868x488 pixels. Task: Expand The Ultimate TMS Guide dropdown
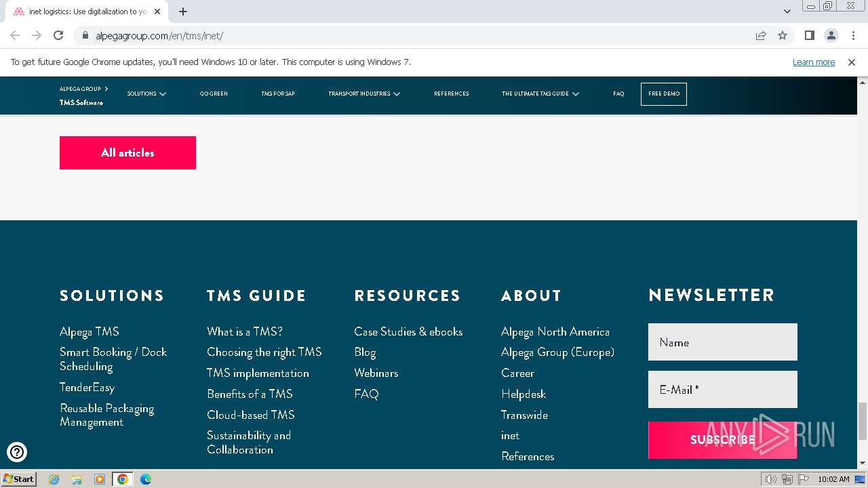pos(540,94)
